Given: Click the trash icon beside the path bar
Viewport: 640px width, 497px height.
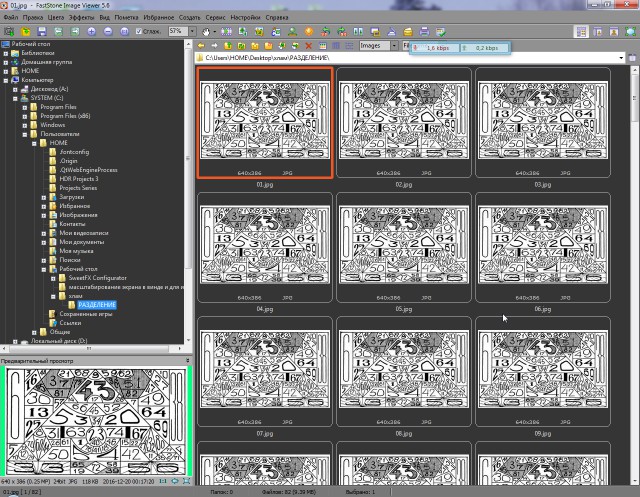Looking at the screenshot, I should (x=632, y=58).
